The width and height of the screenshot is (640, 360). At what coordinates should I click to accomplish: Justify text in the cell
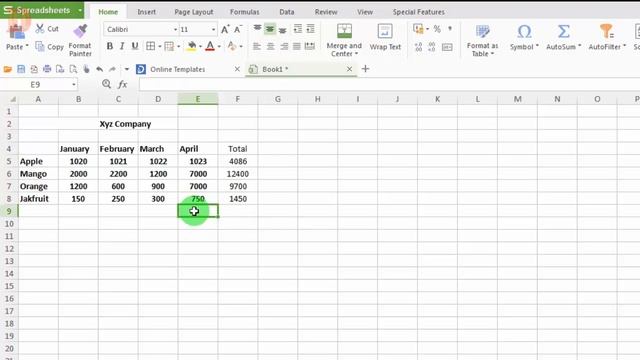pyautogui.click(x=297, y=46)
